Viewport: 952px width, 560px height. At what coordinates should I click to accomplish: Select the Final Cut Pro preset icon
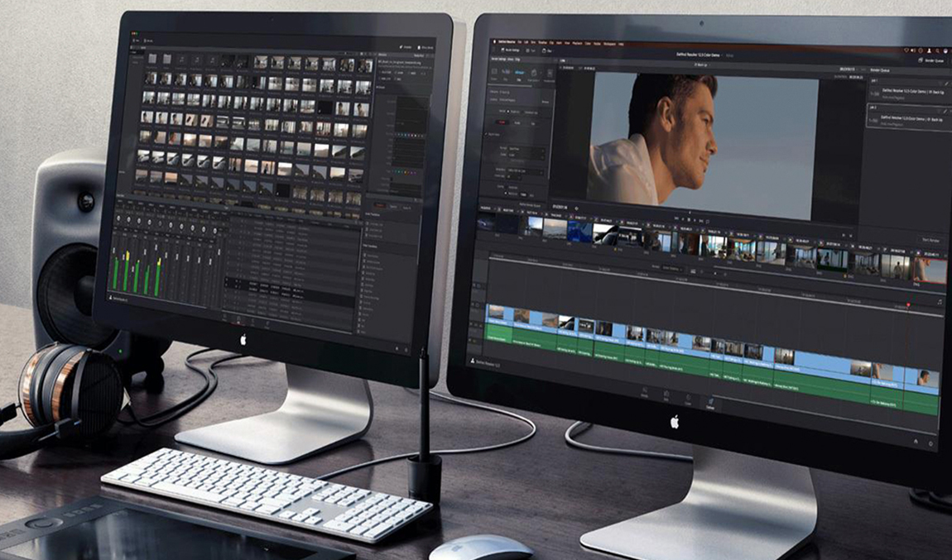534,73
